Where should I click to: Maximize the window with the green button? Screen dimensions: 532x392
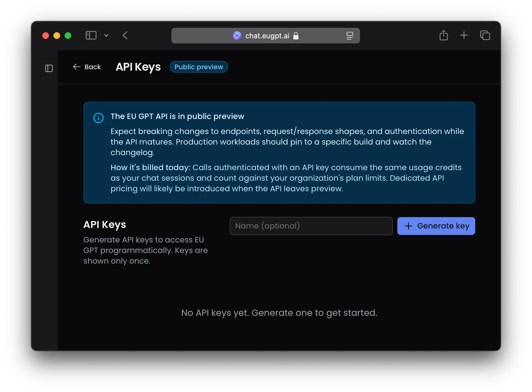(x=68, y=36)
